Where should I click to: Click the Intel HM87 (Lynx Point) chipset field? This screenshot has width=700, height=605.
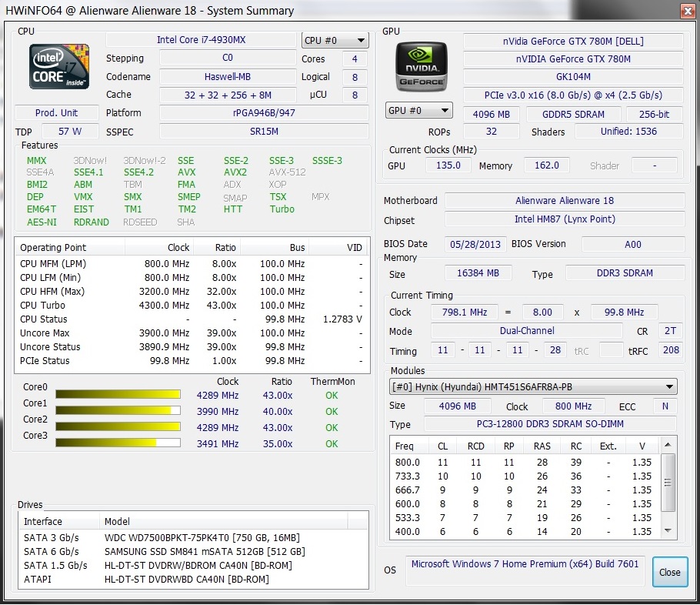(565, 219)
